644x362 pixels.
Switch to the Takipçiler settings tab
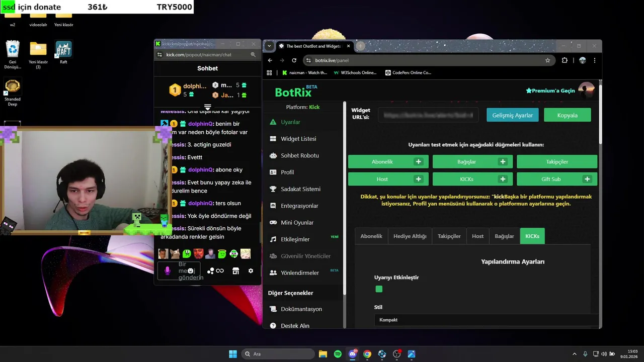pyautogui.click(x=449, y=236)
